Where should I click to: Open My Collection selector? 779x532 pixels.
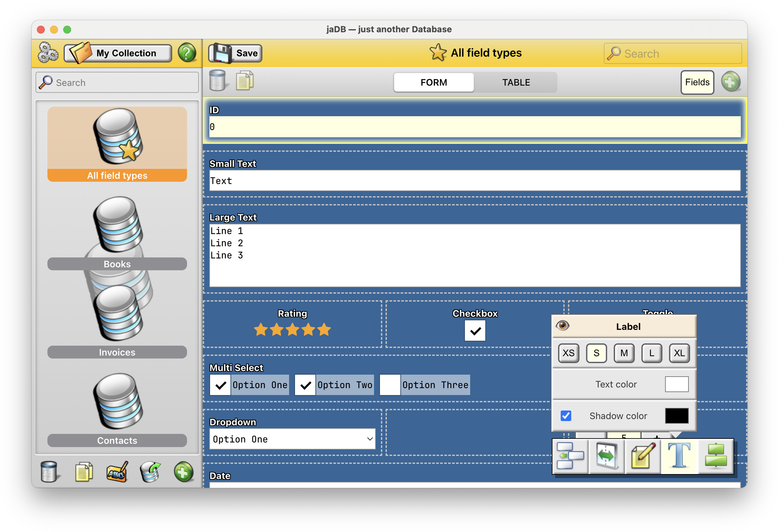pos(118,53)
